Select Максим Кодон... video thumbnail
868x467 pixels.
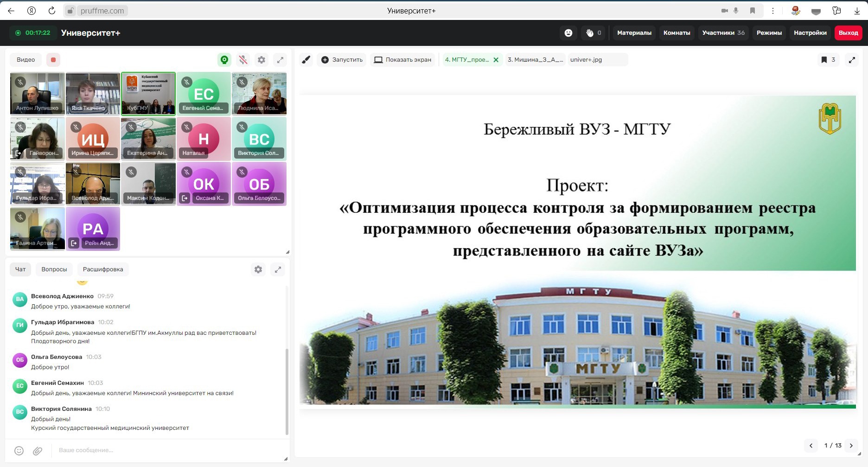[x=148, y=184]
